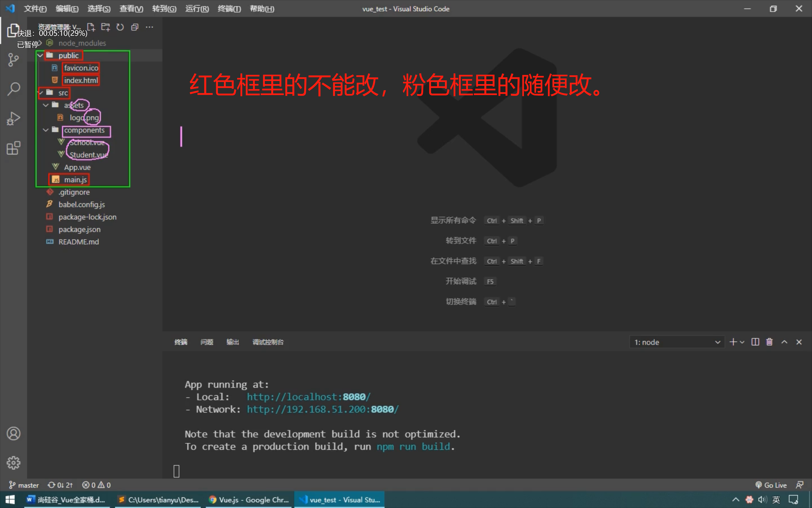Screen dimensions: 812x508
Task: Kill terminal with trash icon
Action: click(769, 342)
